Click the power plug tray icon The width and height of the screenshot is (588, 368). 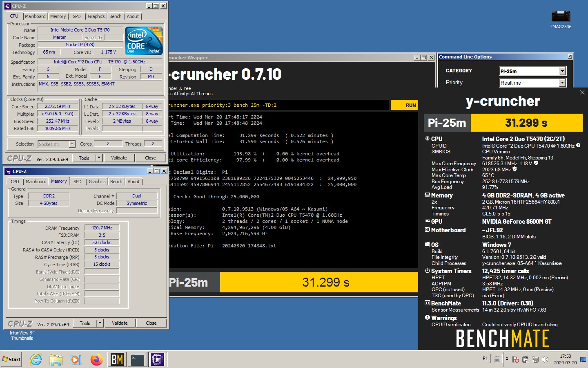coord(525,359)
